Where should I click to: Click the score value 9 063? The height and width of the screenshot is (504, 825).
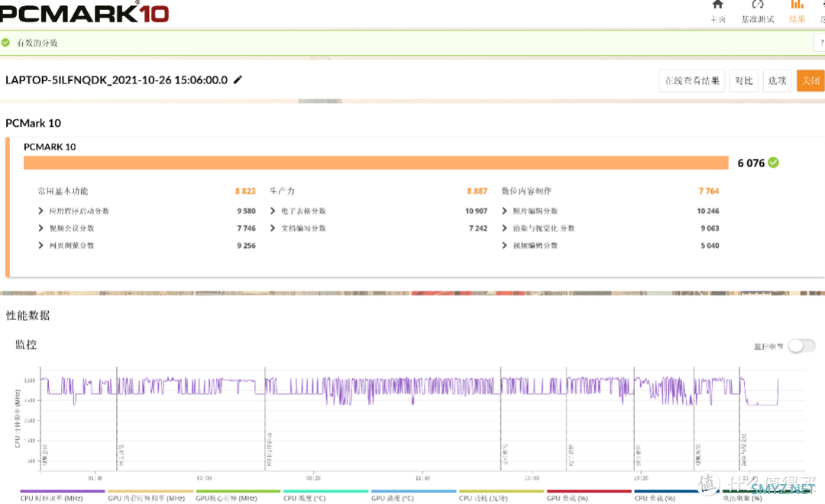click(710, 228)
